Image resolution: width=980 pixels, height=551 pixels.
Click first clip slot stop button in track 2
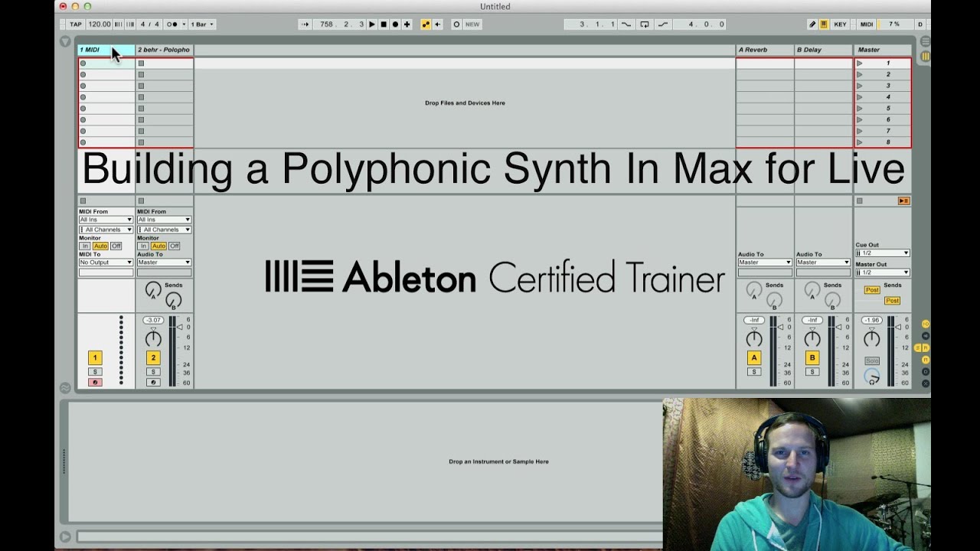click(x=141, y=64)
